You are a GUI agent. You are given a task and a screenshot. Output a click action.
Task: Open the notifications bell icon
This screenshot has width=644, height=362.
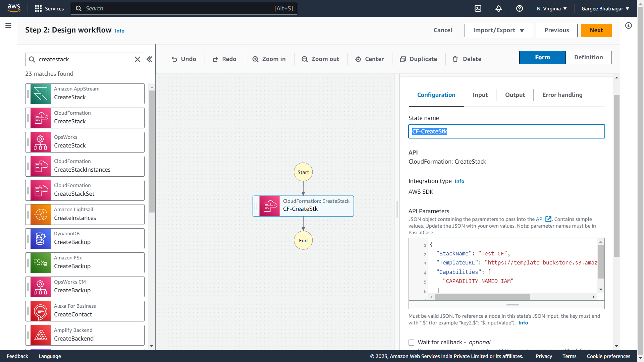499,9
